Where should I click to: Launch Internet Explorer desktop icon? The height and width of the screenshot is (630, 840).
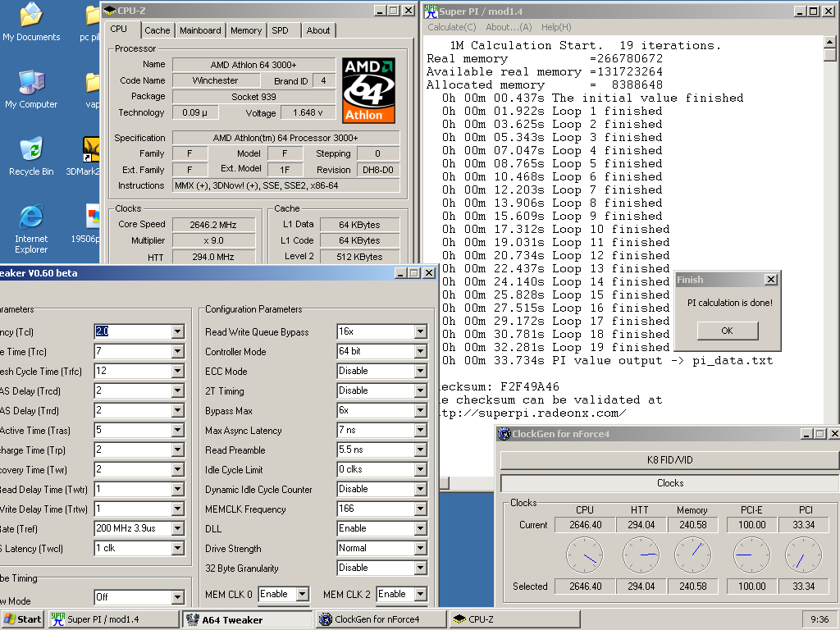[31, 230]
